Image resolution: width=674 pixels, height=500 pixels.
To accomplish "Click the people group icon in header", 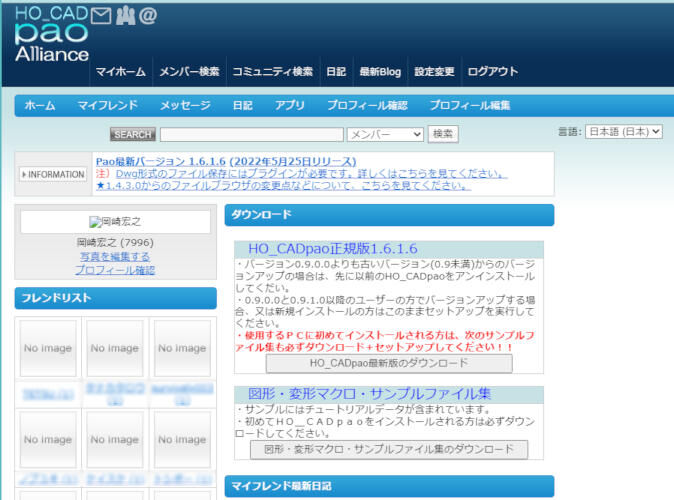I will (125, 15).
